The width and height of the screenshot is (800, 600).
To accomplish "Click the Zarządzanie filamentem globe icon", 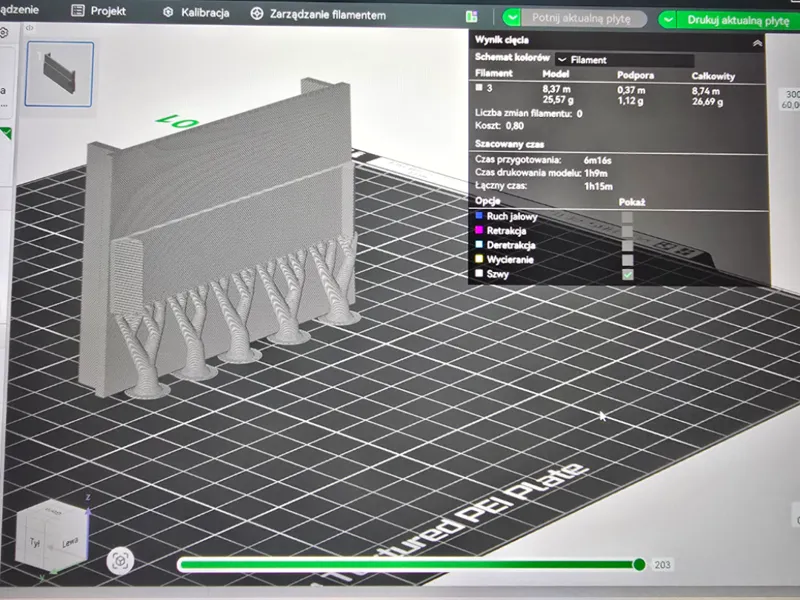I will pyautogui.click(x=257, y=14).
